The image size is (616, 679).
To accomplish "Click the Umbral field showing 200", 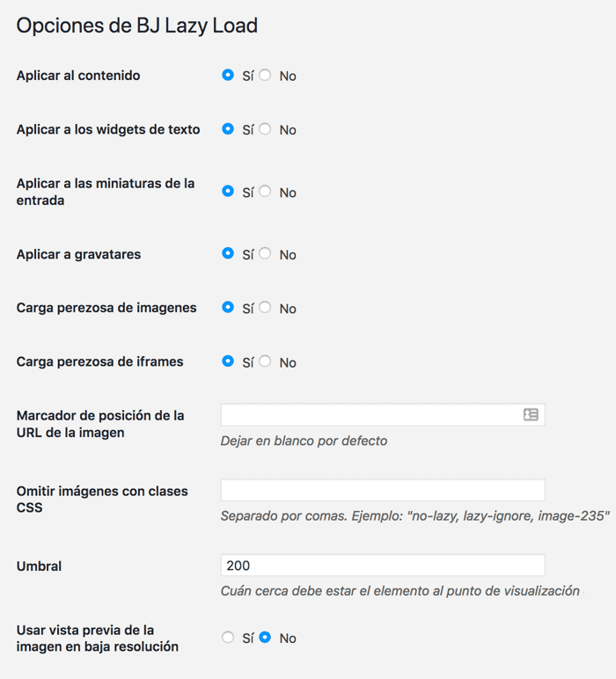I will pyautogui.click(x=383, y=566).
